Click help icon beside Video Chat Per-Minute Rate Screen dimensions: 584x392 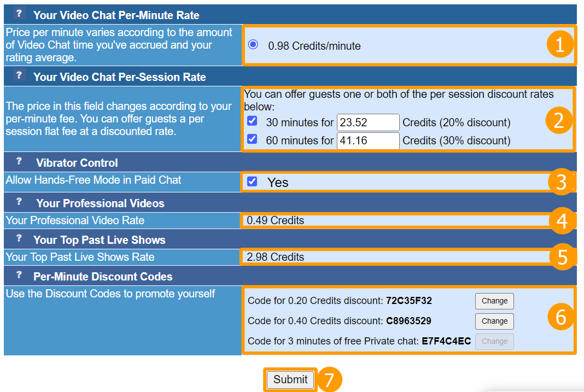pos(19,14)
